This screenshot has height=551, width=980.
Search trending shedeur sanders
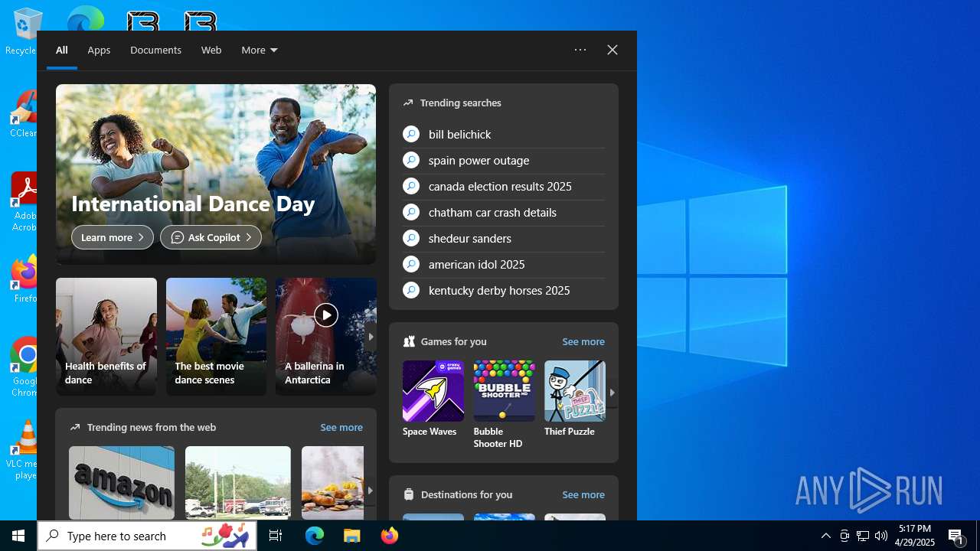tap(504, 238)
